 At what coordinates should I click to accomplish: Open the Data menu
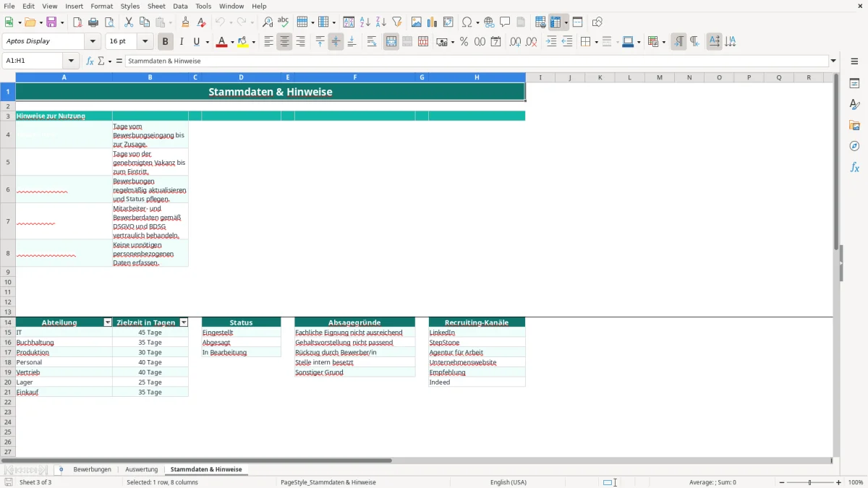180,6
